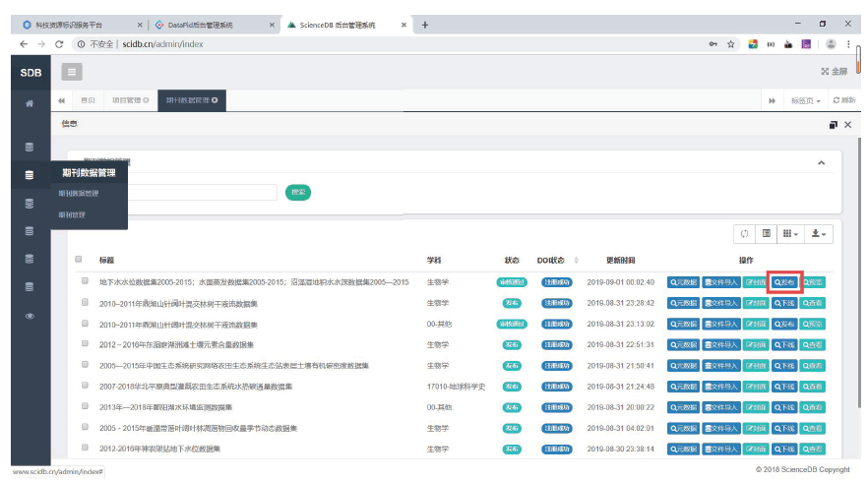This screenshot has width=868, height=480.
Task: Click 发布 for 2019-08-31 23:13:02 row
Action: [784, 324]
